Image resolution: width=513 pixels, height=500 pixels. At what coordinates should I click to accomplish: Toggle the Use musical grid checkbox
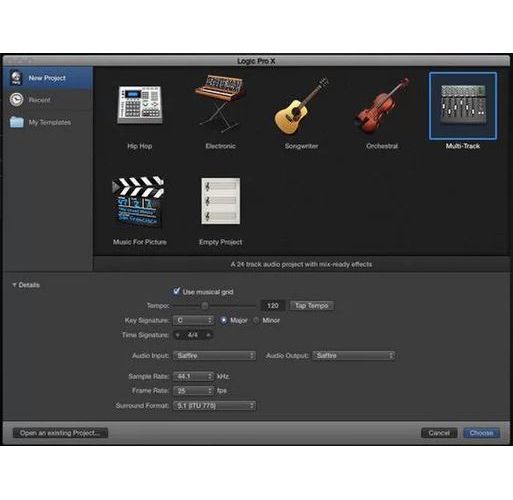click(176, 291)
